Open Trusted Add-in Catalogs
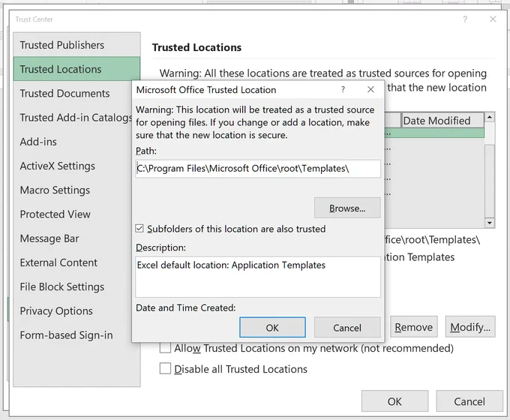This screenshot has height=420, width=510. tap(73, 118)
